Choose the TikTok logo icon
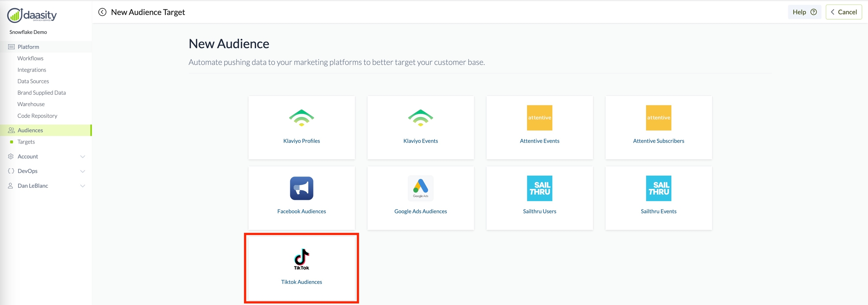The height and width of the screenshot is (305, 868). point(301,259)
